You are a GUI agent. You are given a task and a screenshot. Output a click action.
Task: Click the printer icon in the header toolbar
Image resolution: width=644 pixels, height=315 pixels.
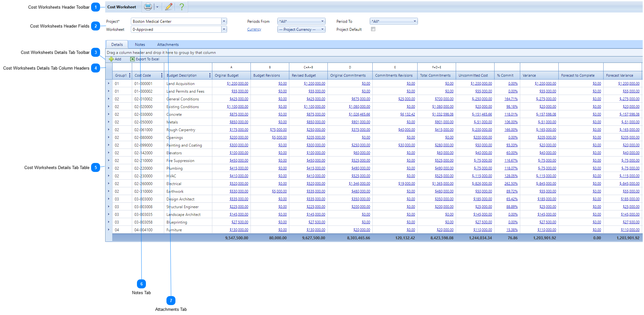coord(148,7)
